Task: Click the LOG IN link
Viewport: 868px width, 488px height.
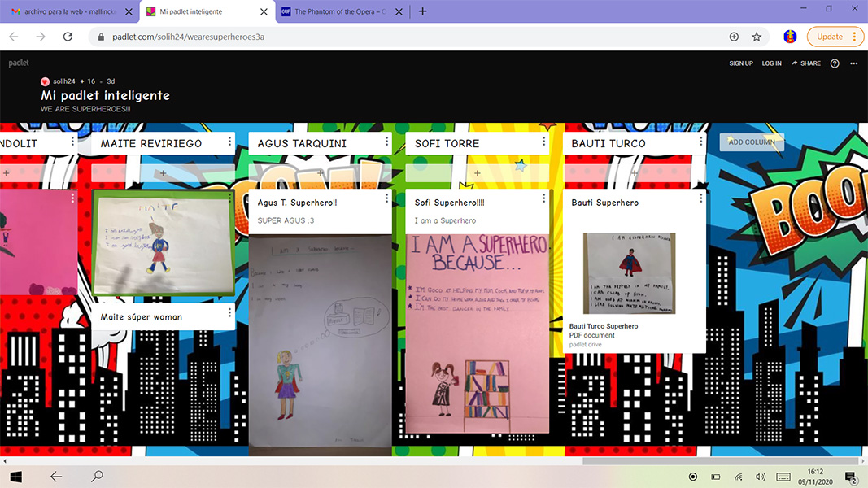Action: 771,63
